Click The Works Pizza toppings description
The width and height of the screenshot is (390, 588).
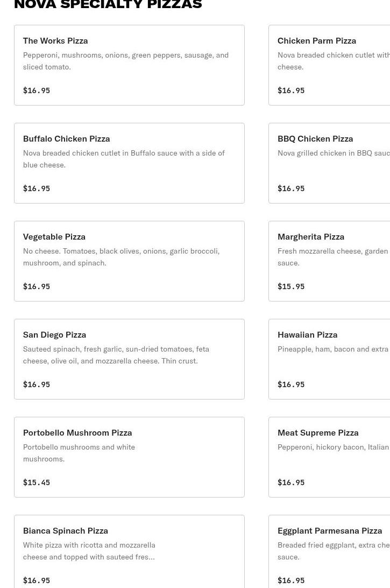pyautogui.click(x=125, y=61)
